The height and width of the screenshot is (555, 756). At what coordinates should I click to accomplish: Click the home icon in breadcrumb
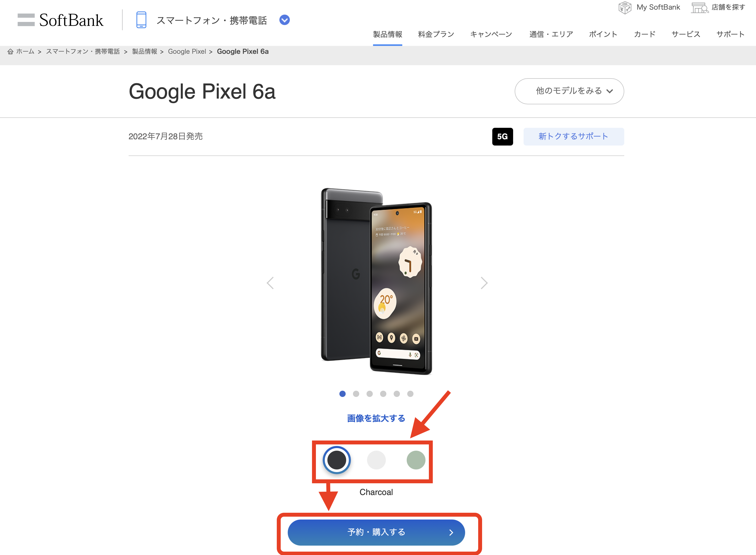[x=10, y=51]
